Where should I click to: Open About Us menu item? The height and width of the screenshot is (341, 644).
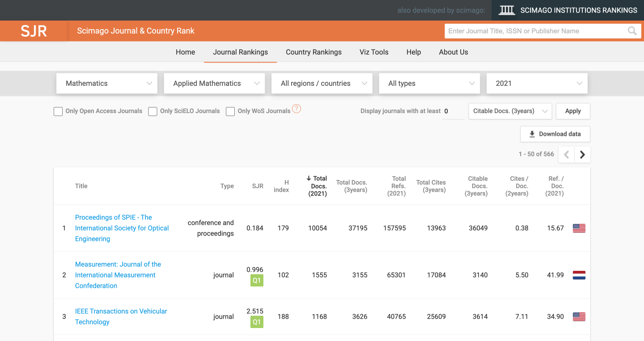tap(453, 52)
